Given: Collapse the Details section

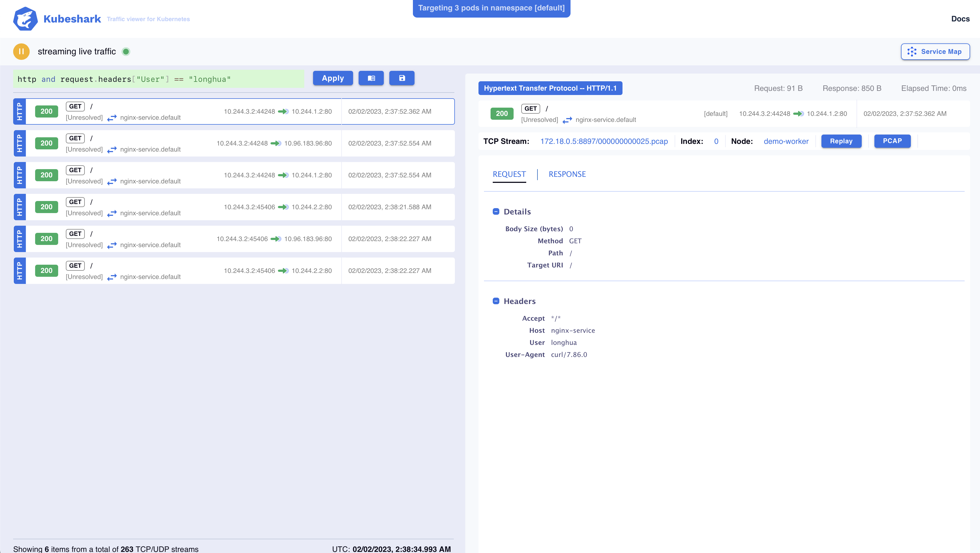Looking at the screenshot, I should pos(496,211).
